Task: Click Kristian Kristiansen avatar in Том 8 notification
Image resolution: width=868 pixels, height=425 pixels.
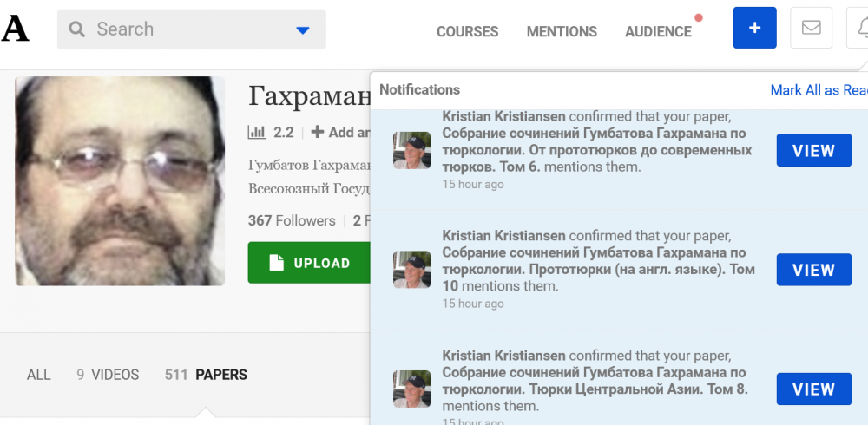Action: pyautogui.click(x=411, y=389)
